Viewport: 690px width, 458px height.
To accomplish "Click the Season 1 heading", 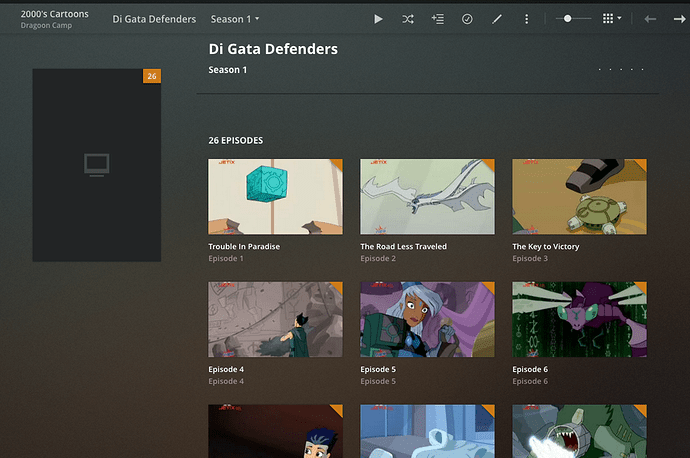I will 228,70.
